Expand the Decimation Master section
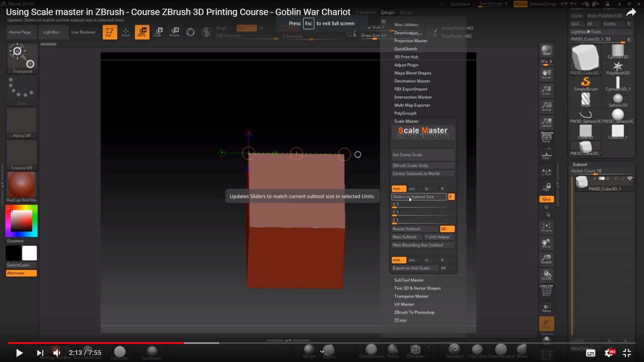Viewport: 644px width, 362px height. click(x=412, y=81)
